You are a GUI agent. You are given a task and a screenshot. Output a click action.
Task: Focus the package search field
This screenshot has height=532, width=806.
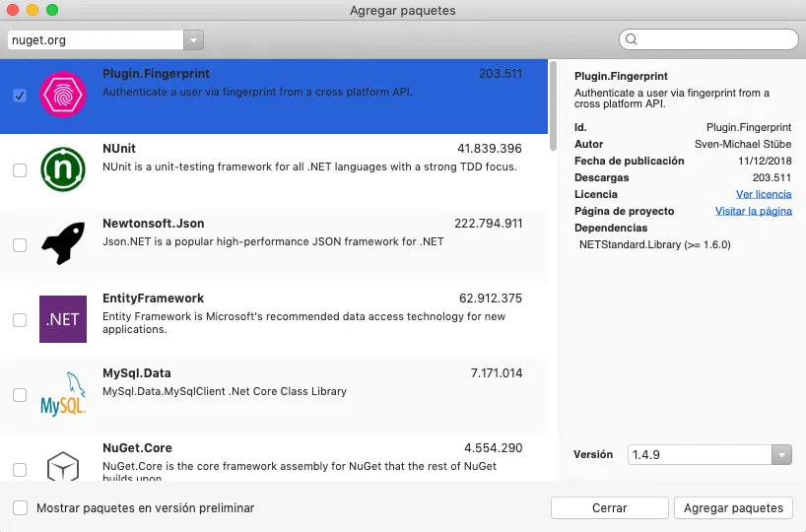708,39
